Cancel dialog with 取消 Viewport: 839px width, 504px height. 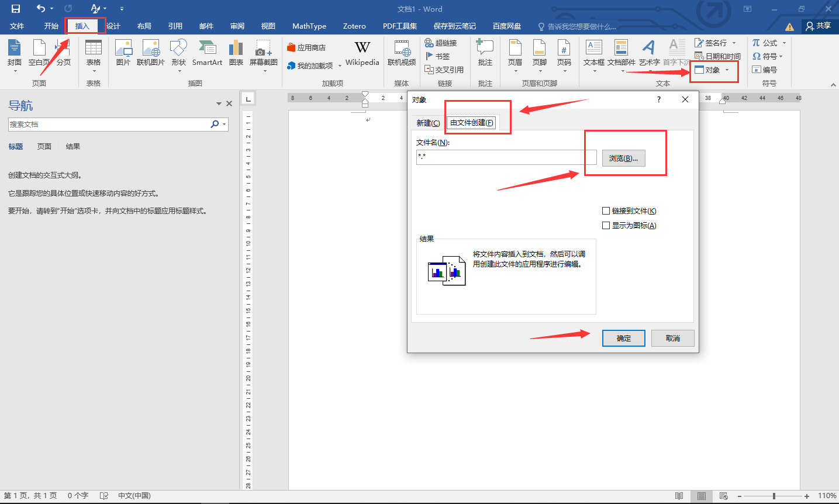673,338
